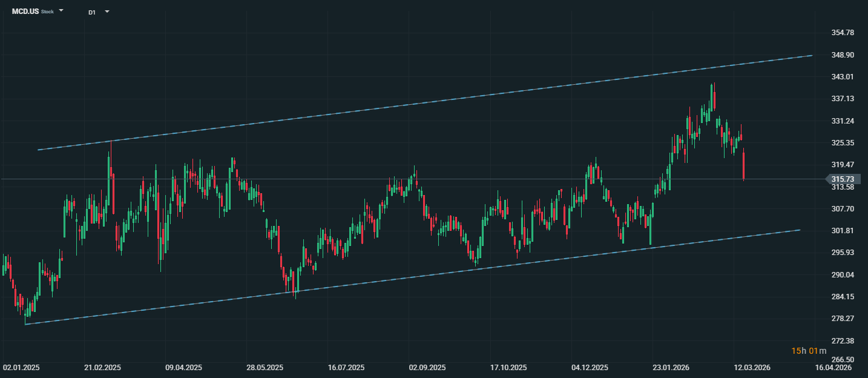The image size is (868, 378).
Task: Click the 09.04.2025 date on time axis
Action: coord(184,368)
